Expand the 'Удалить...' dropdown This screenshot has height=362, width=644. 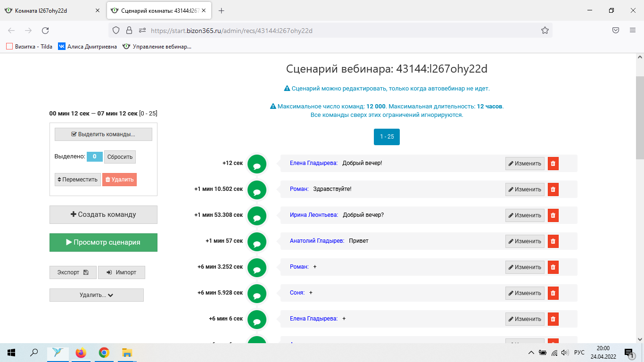tap(97, 295)
